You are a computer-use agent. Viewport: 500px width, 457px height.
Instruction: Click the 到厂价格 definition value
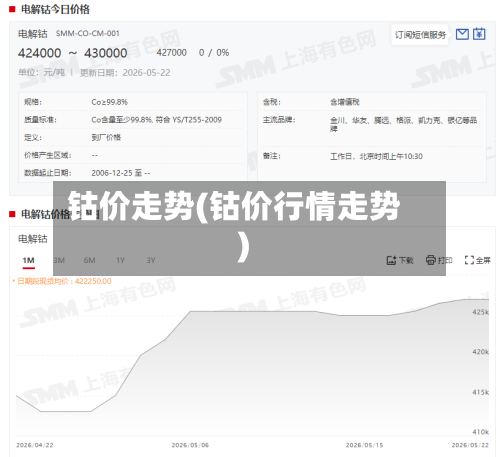106,137
